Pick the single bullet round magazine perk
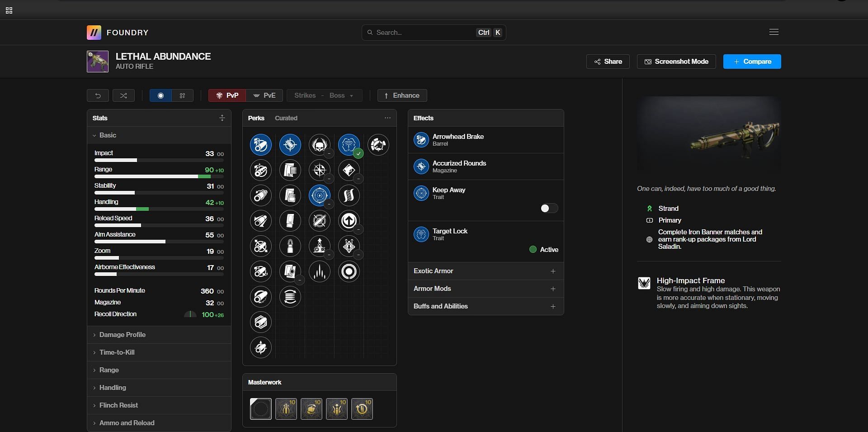868x432 pixels. [x=290, y=246]
